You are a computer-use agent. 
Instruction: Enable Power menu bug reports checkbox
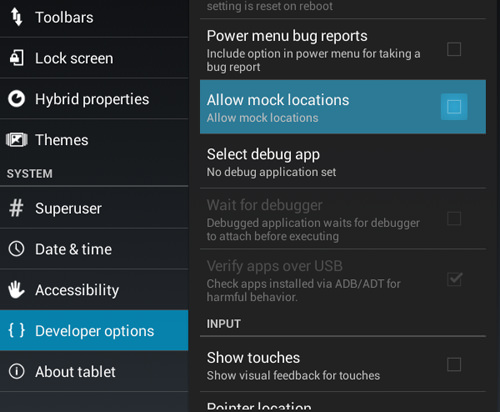coord(454,49)
